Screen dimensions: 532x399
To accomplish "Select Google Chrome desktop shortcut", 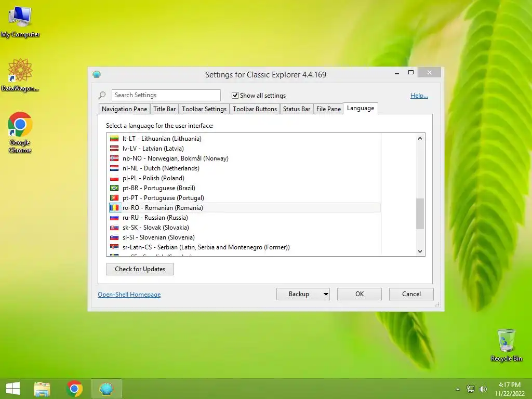I will (x=20, y=132).
